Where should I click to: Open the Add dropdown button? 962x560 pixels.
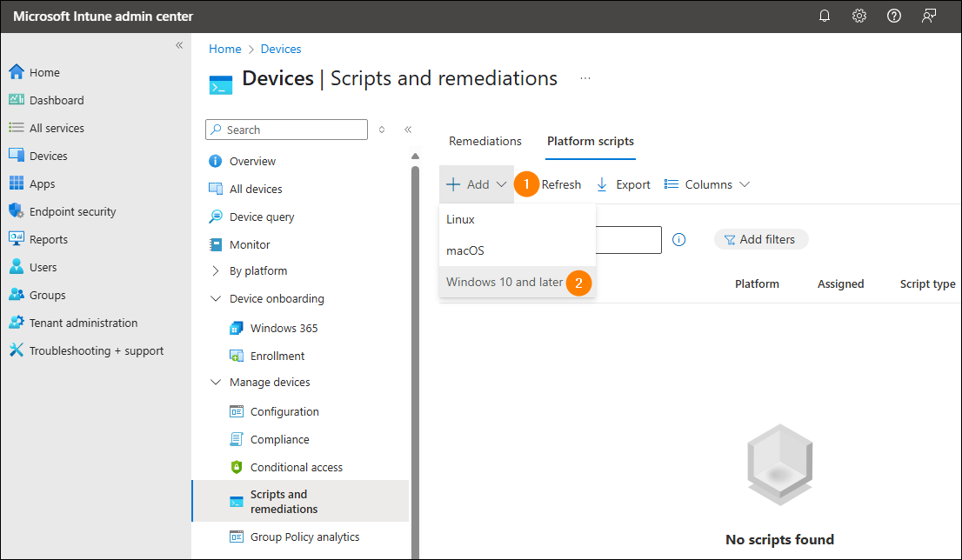(x=476, y=184)
